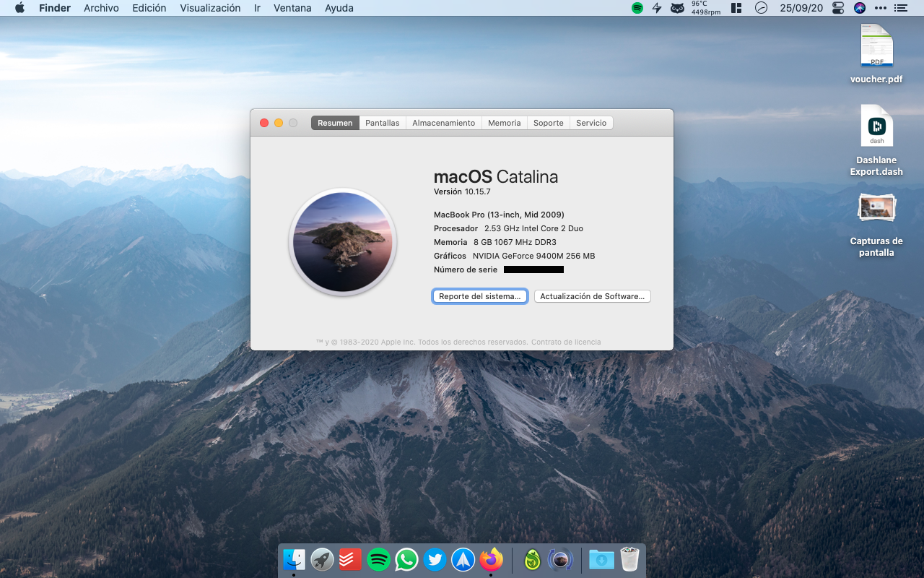The image size is (924, 578).
Task: Click Reporte del sistema button
Action: [x=480, y=296]
